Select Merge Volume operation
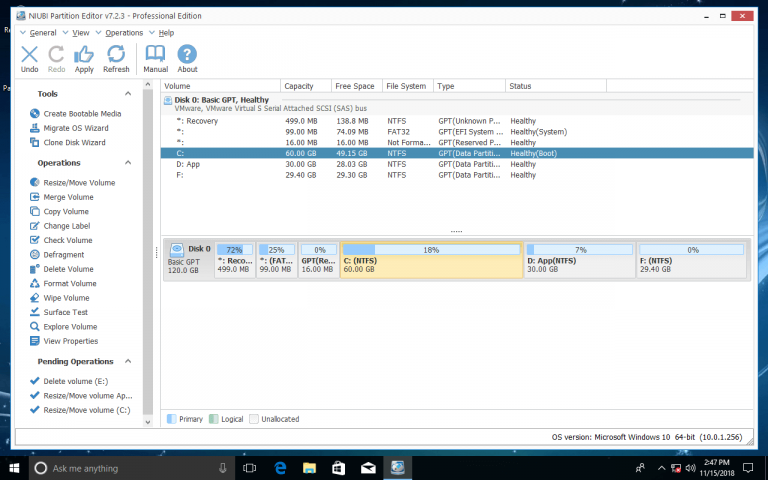Viewport: 768px width, 480px height. click(62, 197)
